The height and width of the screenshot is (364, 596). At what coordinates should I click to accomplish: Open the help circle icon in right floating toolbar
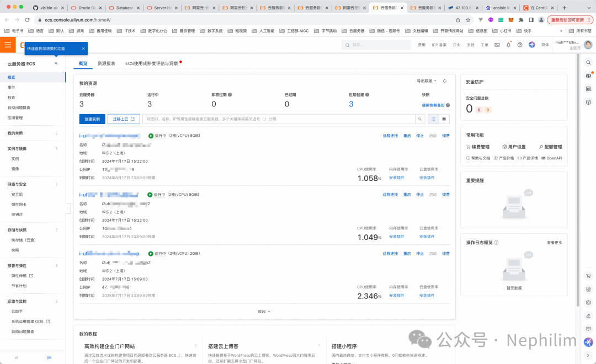(588, 102)
